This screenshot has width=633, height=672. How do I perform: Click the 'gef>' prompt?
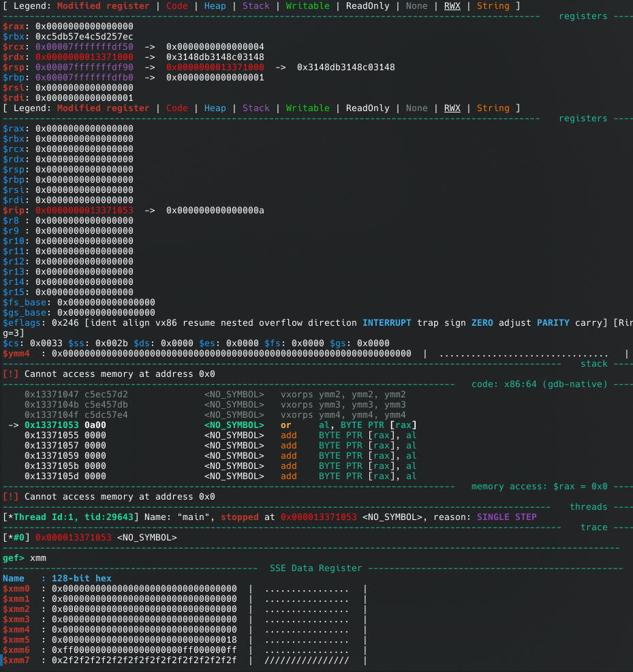point(13,558)
